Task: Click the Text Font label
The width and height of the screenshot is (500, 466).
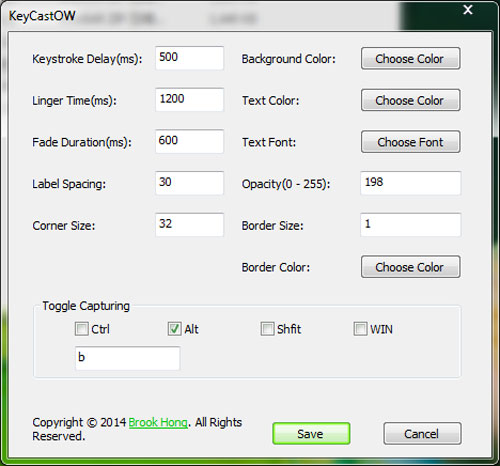Action: coord(269,142)
